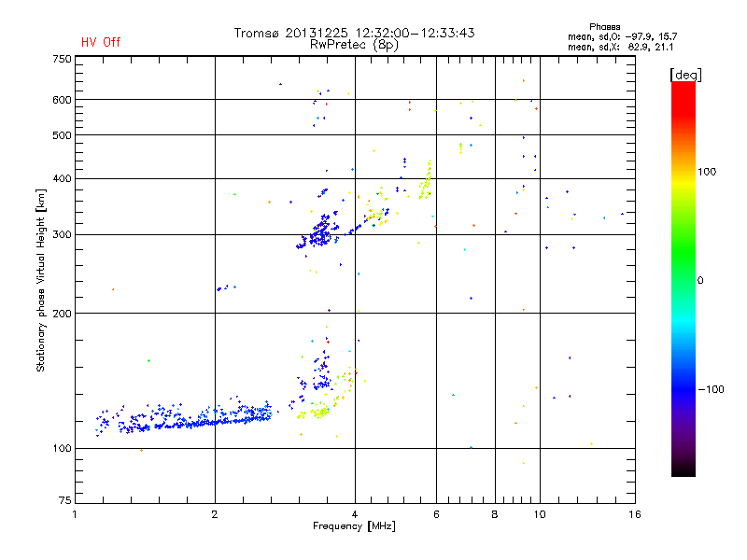Click the x-axis label '8'
This screenshot has width=747, height=560.
495,514
